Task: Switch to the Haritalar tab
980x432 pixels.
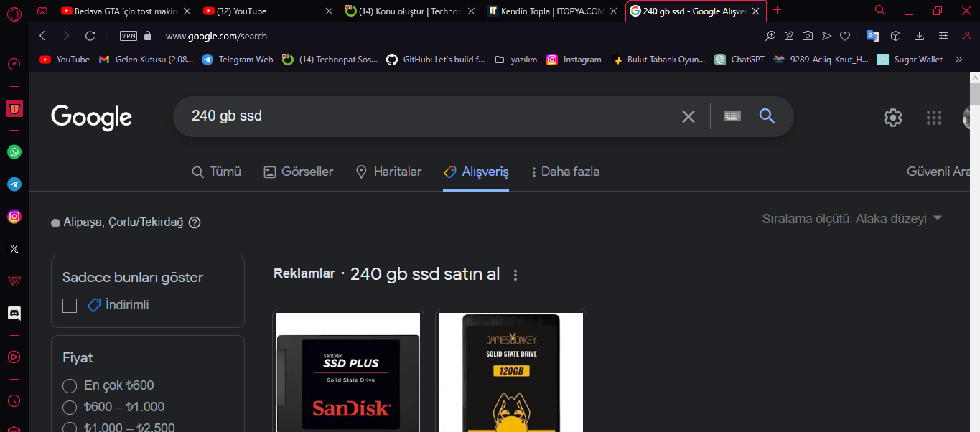Action: (388, 172)
